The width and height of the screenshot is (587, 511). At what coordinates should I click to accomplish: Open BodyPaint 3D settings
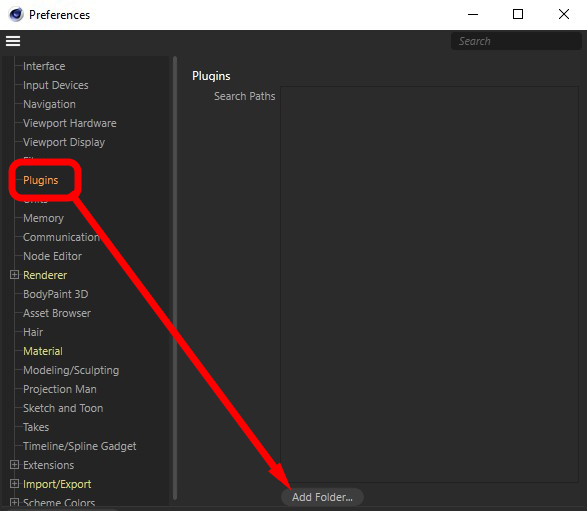[x=56, y=294]
